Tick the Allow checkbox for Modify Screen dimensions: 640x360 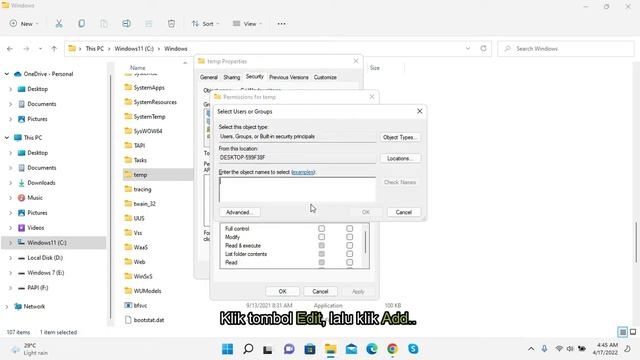tap(322, 237)
